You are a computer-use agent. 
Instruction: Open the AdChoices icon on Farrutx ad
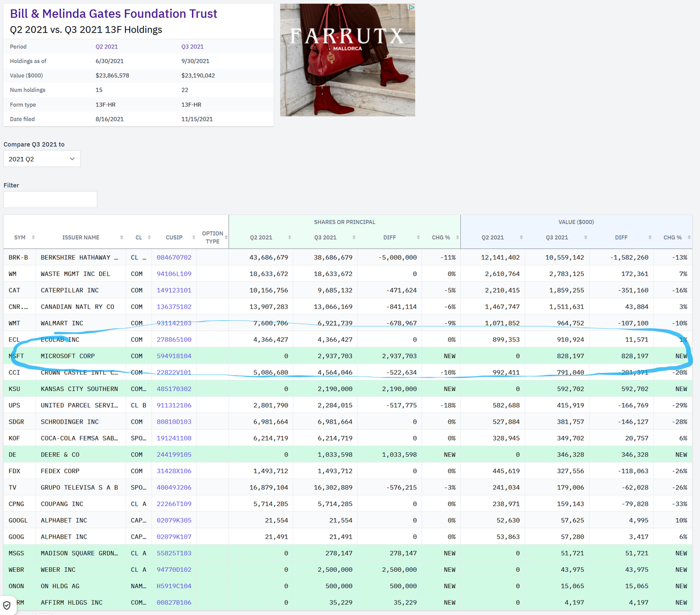point(411,8)
